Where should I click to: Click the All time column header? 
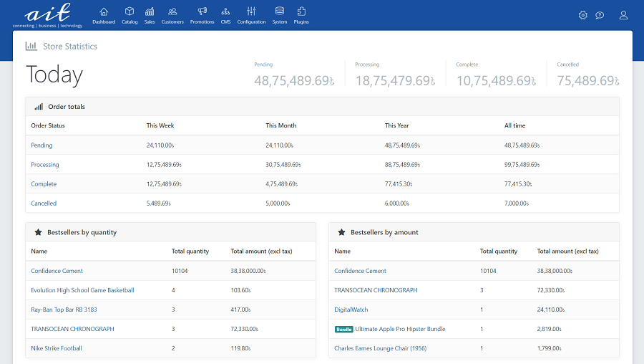[x=514, y=125]
